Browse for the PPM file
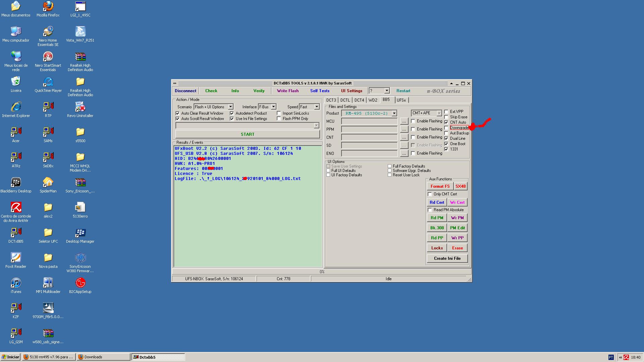The height and width of the screenshot is (362, 644). pyautogui.click(x=404, y=129)
